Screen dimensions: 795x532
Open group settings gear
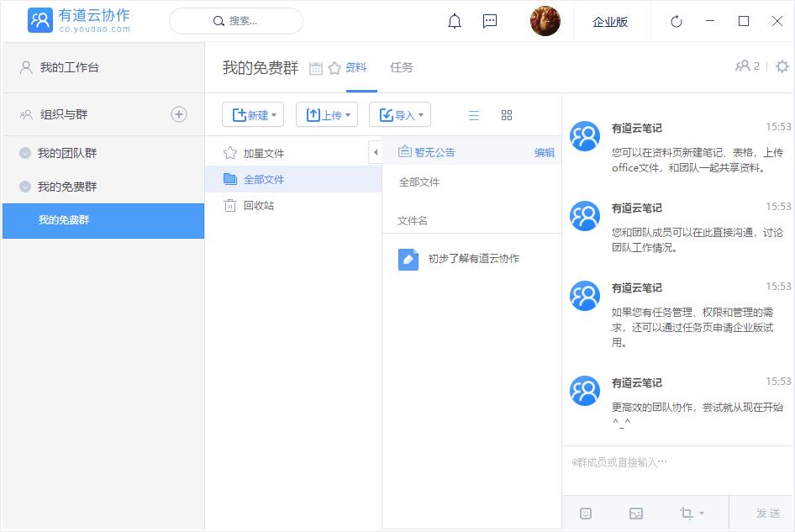(782, 66)
